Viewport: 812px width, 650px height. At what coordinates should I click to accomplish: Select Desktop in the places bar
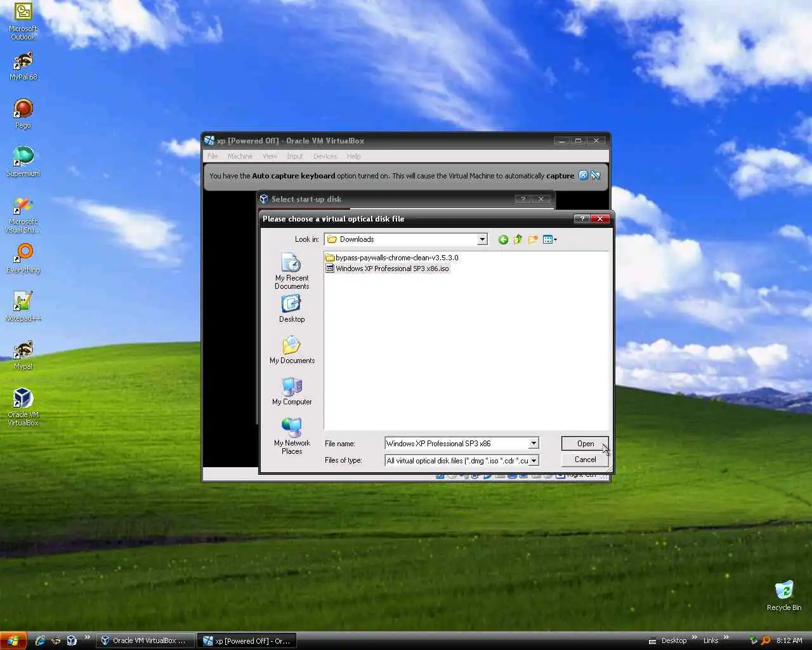coord(292,309)
